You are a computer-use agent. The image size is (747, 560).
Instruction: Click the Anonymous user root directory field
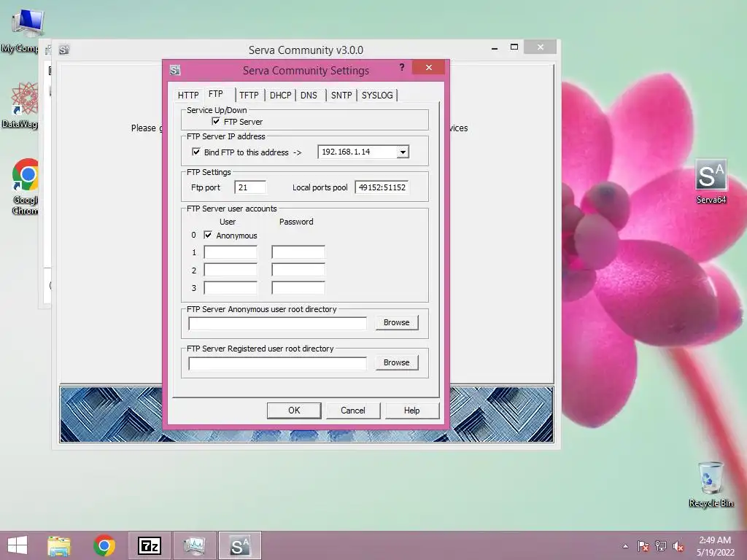tap(278, 323)
